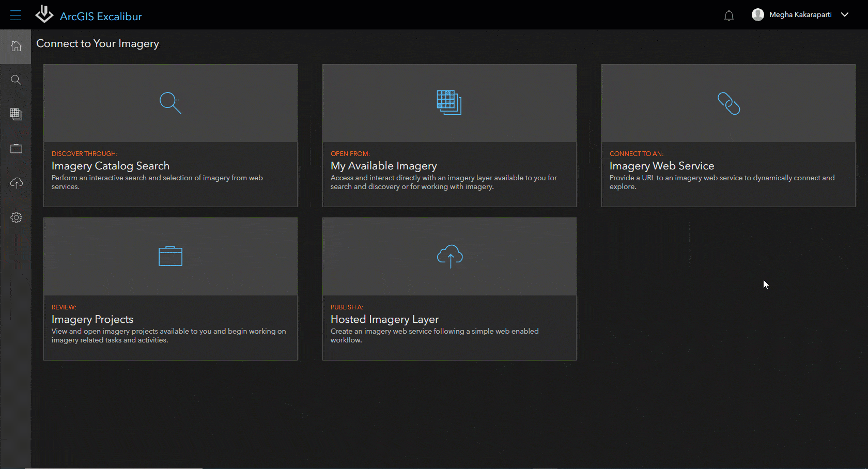Click description 'Perform an interactive search and selection'
The width and height of the screenshot is (868, 469).
pyautogui.click(x=157, y=182)
